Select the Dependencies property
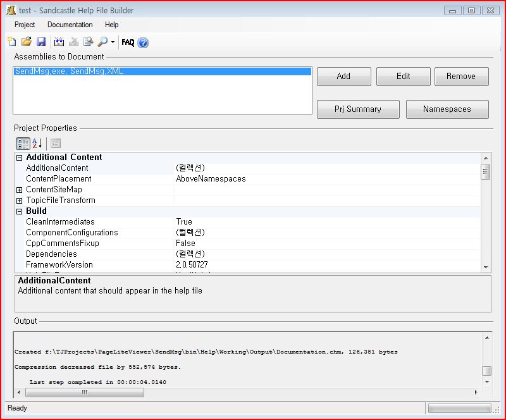The width and height of the screenshot is (506, 420). coord(52,254)
